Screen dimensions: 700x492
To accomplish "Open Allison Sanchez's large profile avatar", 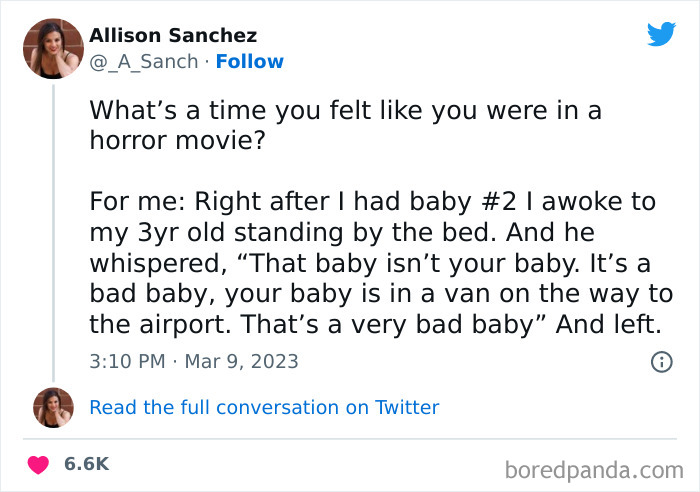I will tap(52, 48).
